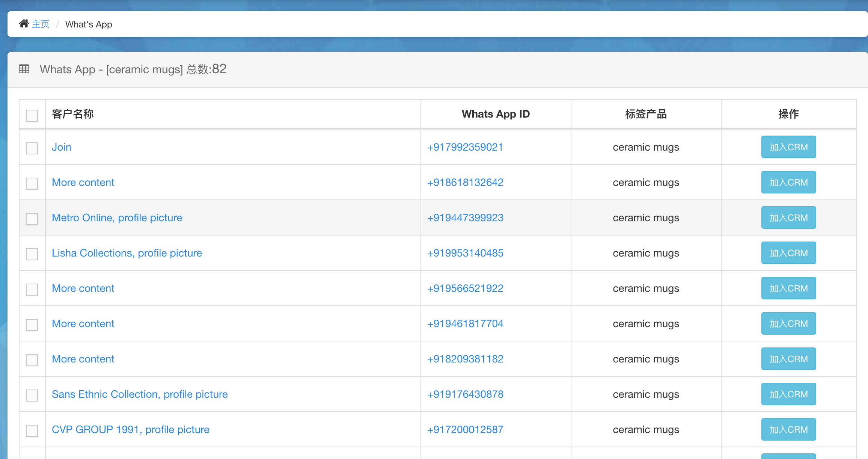
Task: Select checkbox for Metro Online row
Action: coord(32,219)
